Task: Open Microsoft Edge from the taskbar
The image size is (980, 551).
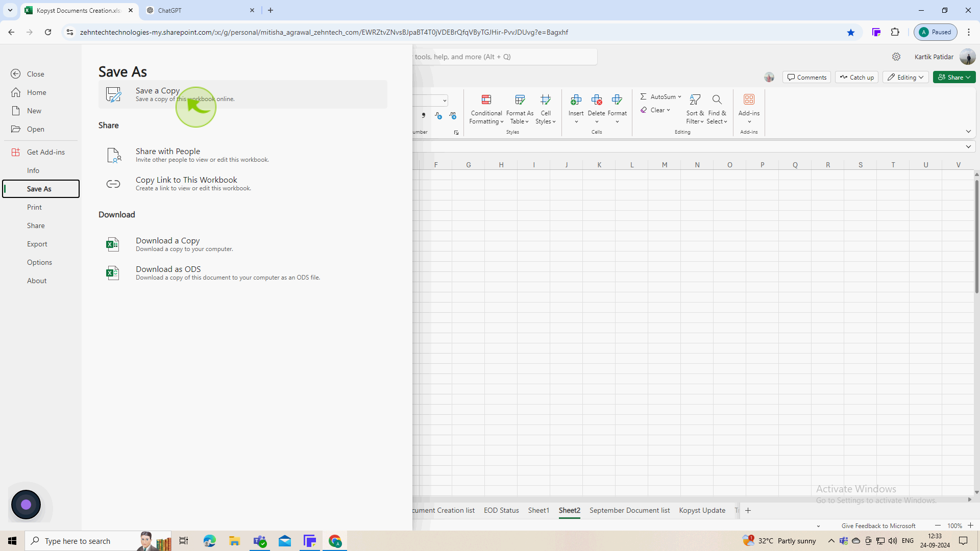Action: tap(209, 541)
